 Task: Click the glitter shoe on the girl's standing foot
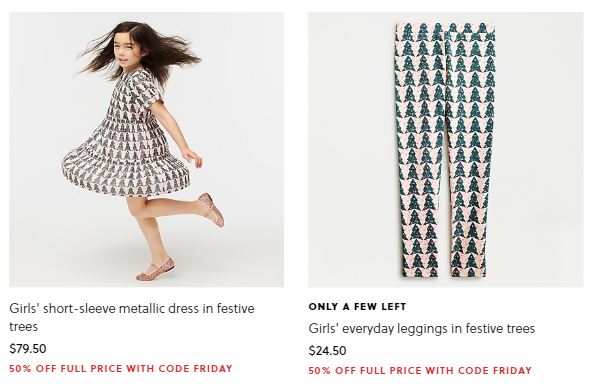pos(155,270)
